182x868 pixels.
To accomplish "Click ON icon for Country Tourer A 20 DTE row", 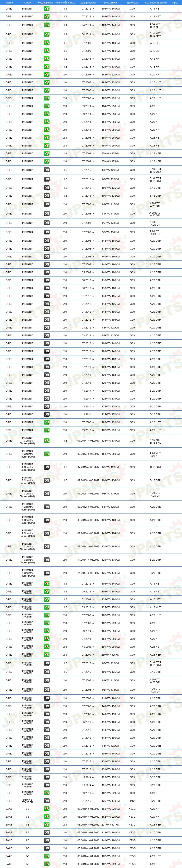I will (x=47, y=507).
